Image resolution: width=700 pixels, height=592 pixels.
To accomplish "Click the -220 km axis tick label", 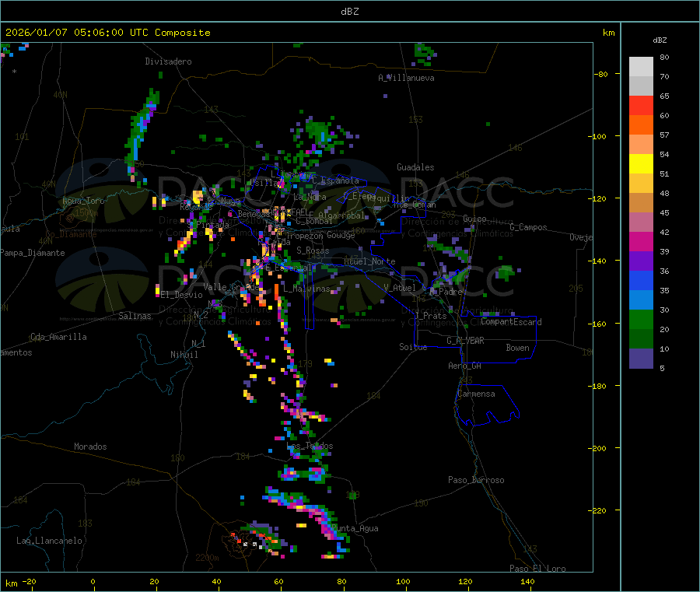I will click(599, 511).
